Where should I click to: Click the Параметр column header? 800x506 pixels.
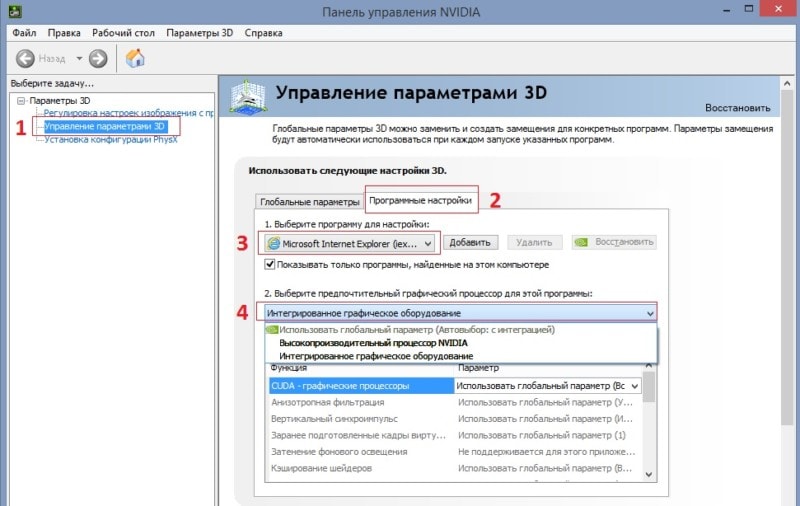point(479,368)
